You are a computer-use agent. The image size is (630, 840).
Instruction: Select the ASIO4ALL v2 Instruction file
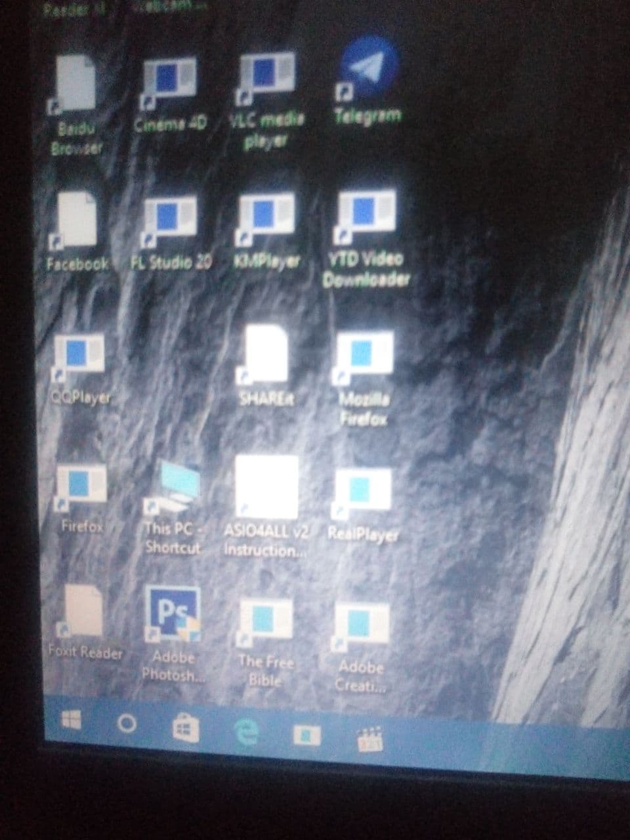(266, 486)
